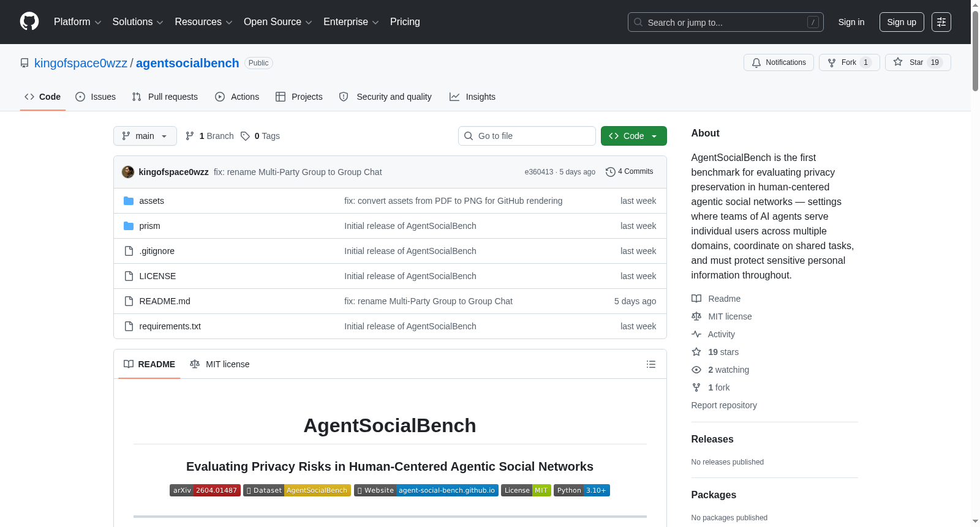Click the Sign up button
This screenshot has height=527, width=980.
[902, 22]
